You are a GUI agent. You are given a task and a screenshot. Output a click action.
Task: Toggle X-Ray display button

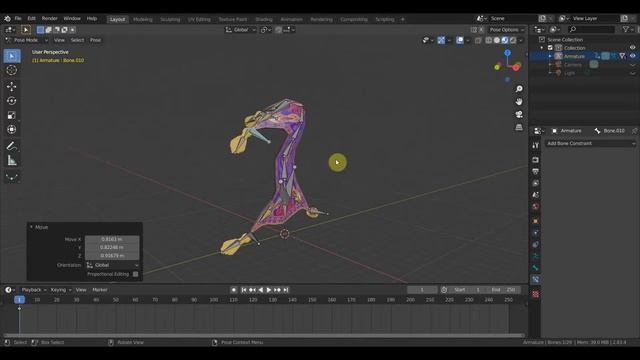point(478,40)
